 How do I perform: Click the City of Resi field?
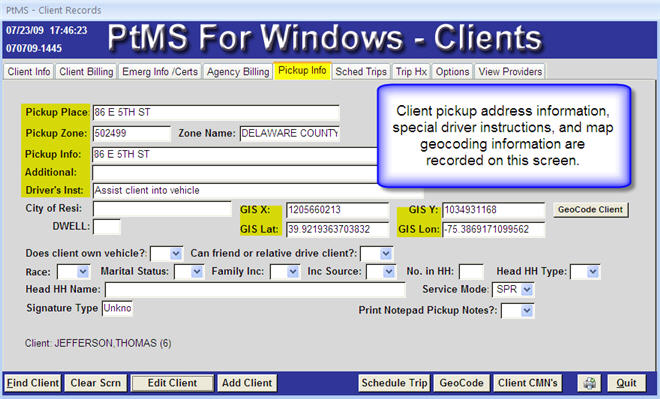click(x=162, y=209)
